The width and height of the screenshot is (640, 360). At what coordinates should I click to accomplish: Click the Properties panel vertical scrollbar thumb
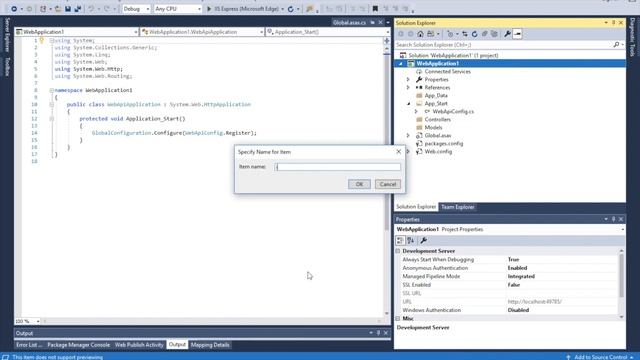click(621, 276)
